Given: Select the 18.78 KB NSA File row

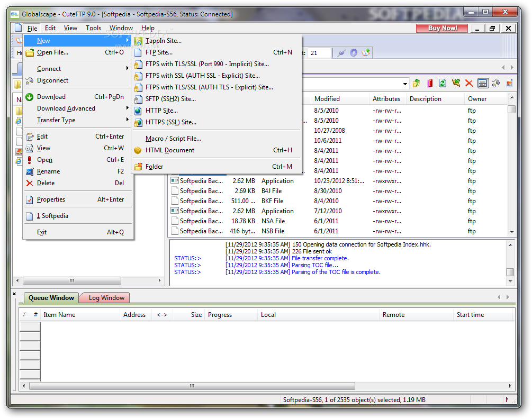Looking at the screenshot, I should [x=338, y=221].
